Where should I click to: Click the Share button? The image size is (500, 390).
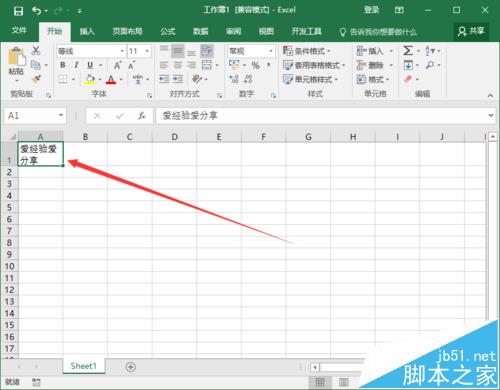click(471, 31)
